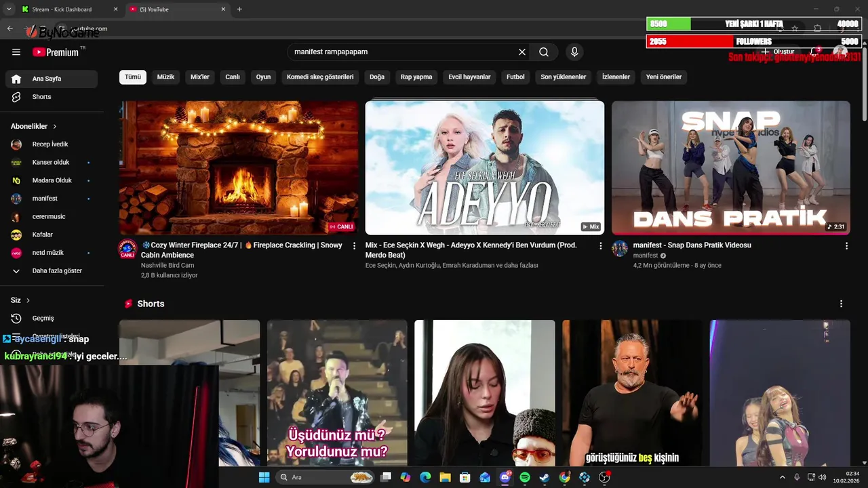
Task: Open the netd müzik channel subscription
Action: pos(52,253)
